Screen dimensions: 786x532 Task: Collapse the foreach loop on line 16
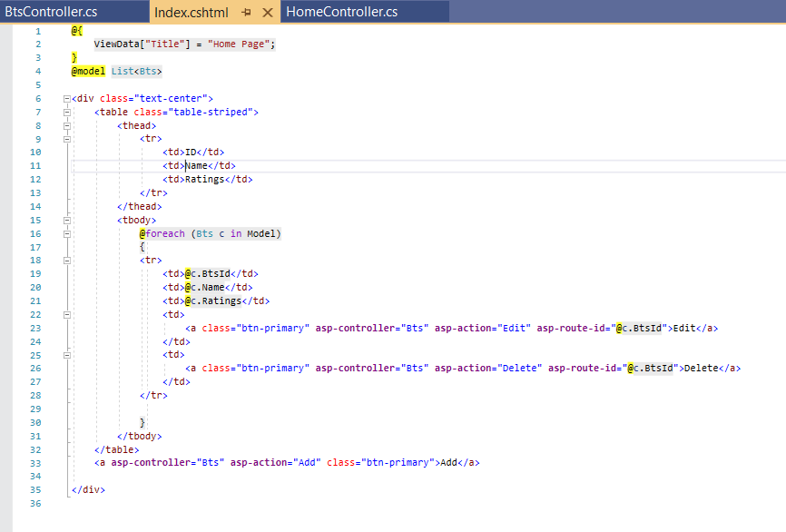[x=67, y=233]
